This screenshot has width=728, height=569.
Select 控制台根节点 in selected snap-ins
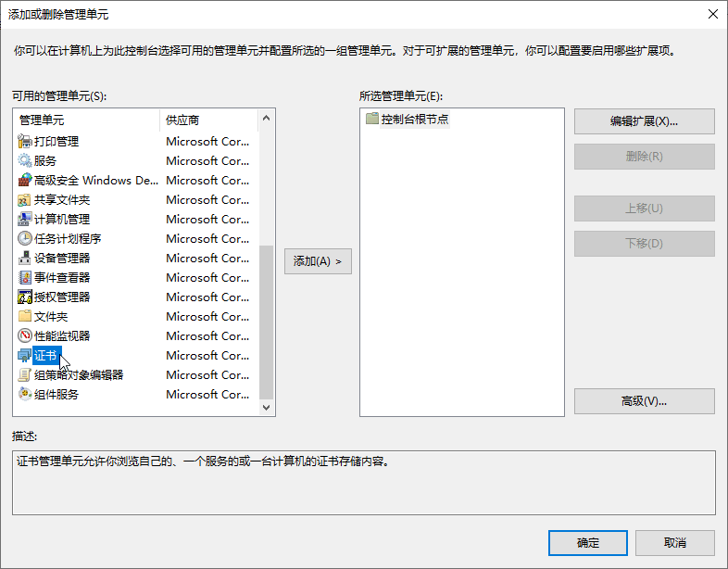coord(415,119)
